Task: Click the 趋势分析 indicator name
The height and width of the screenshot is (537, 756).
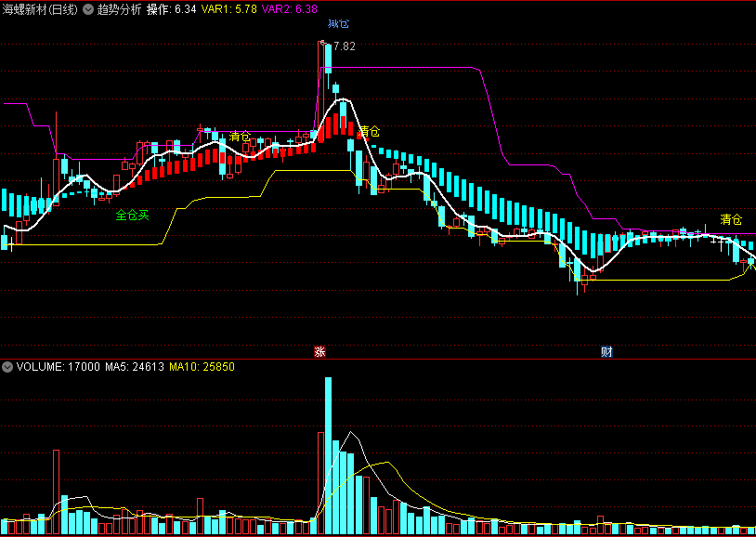Action: [119, 9]
